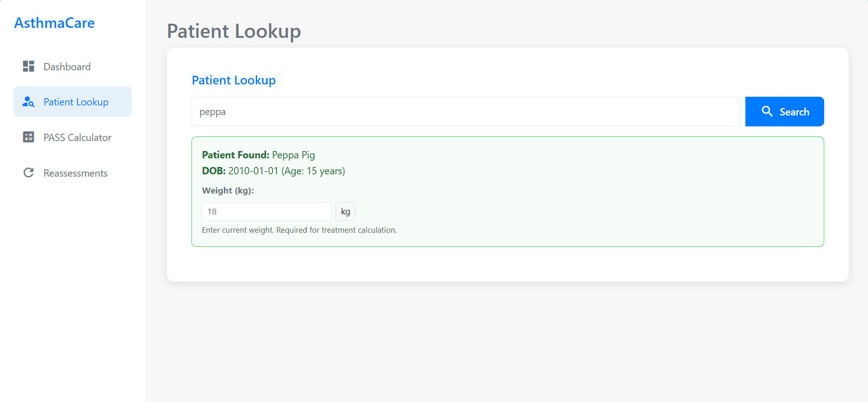This screenshot has height=402, width=868.
Task: Open the Reassessments menu label
Action: click(76, 173)
